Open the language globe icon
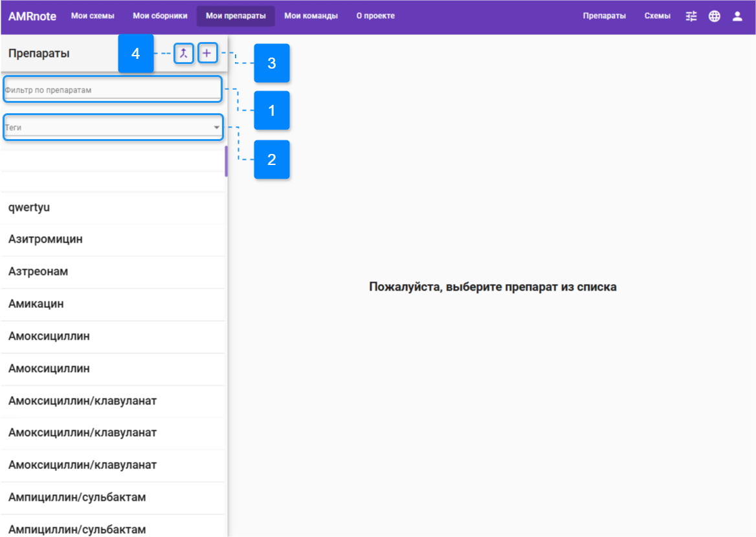Image resolution: width=756 pixels, height=537 pixels. coord(715,16)
